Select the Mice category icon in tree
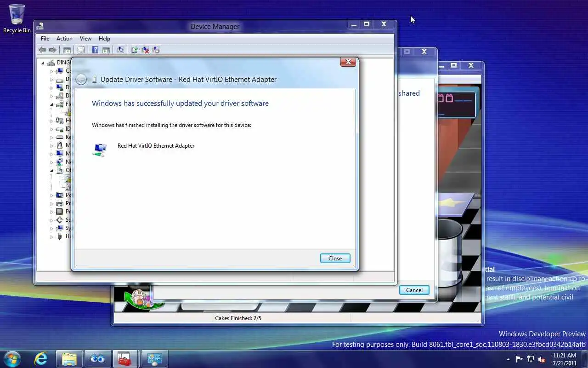The image size is (588, 368). pyautogui.click(x=59, y=145)
